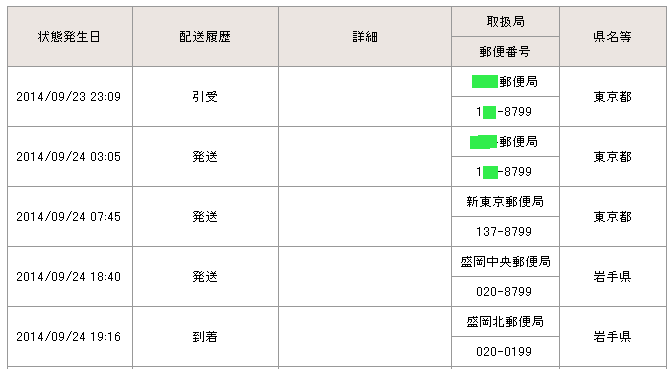
Task: Click the 配送履歴 column header
Action: click(205, 36)
